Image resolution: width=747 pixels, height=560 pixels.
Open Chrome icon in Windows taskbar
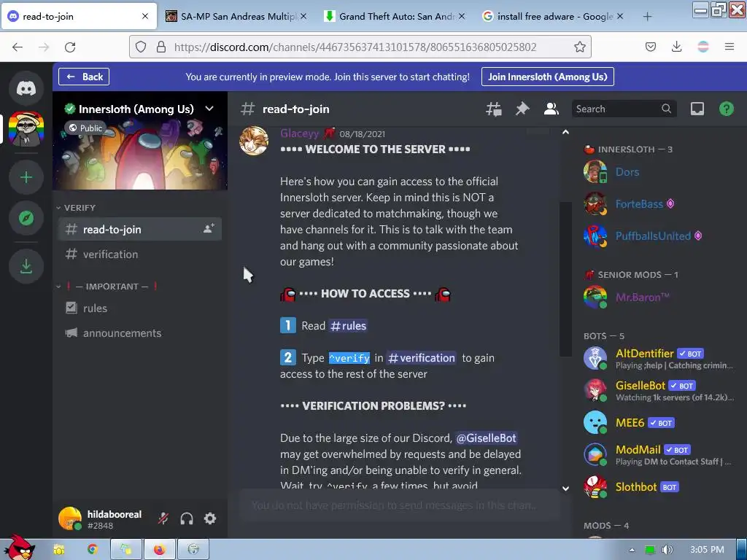coord(93,550)
